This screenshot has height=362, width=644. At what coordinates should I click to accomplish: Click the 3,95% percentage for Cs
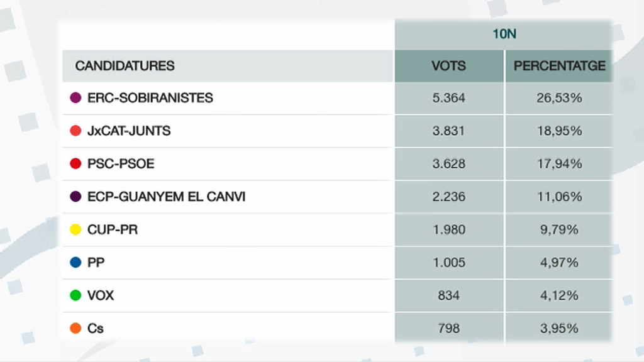coord(559,328)
